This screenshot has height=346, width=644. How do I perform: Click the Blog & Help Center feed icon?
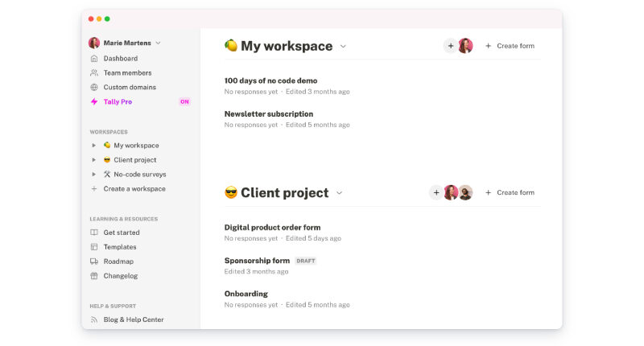94,319
